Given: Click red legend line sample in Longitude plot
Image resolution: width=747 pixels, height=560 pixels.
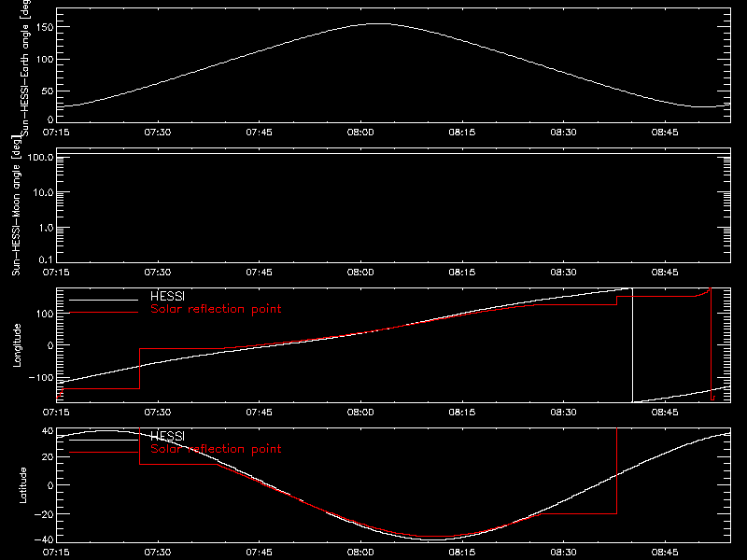Looking at the screenshot, I should [x=104, y=313].
